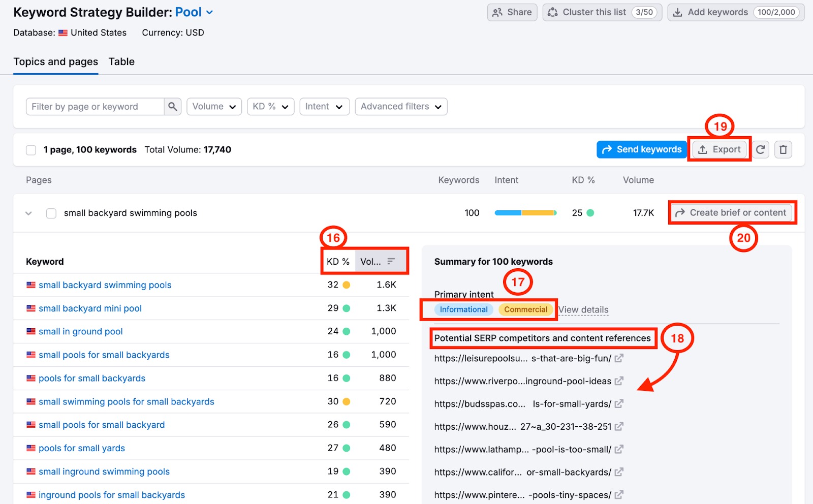Screen dimensions: 813x504
Task: Open external link icon for califor URL
Action: tap(619, 472)
